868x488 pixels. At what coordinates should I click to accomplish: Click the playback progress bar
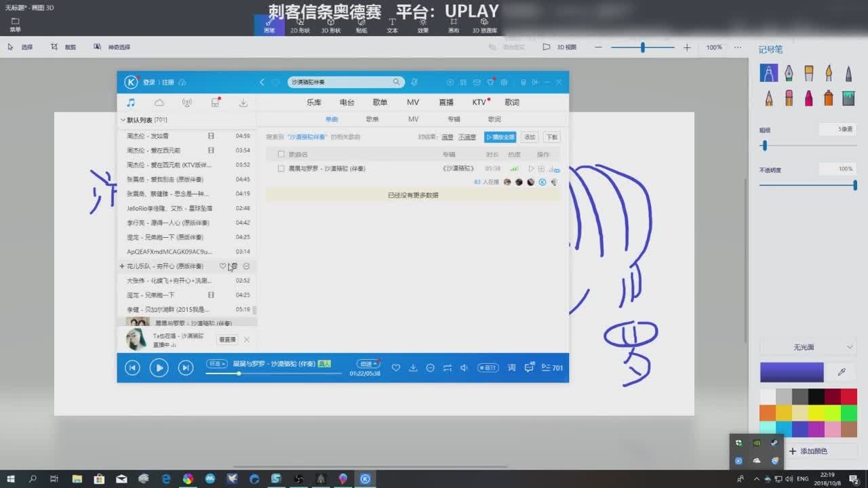tap(273, 373)
